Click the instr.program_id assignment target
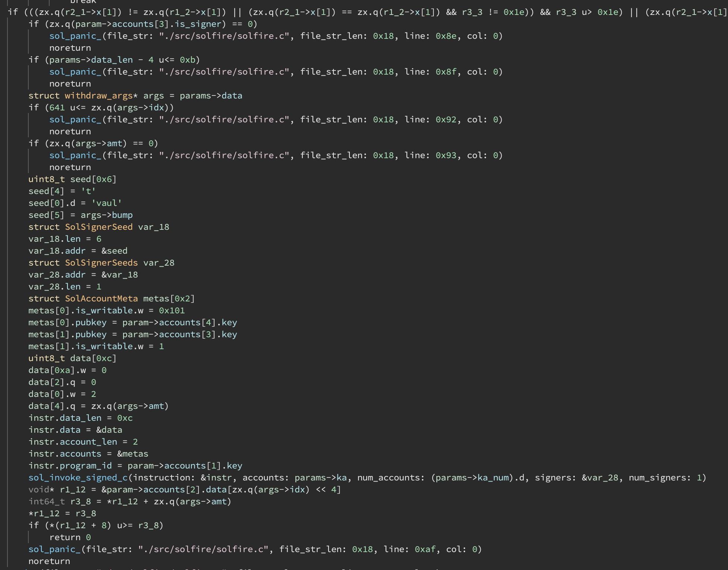 pos(70,466)
